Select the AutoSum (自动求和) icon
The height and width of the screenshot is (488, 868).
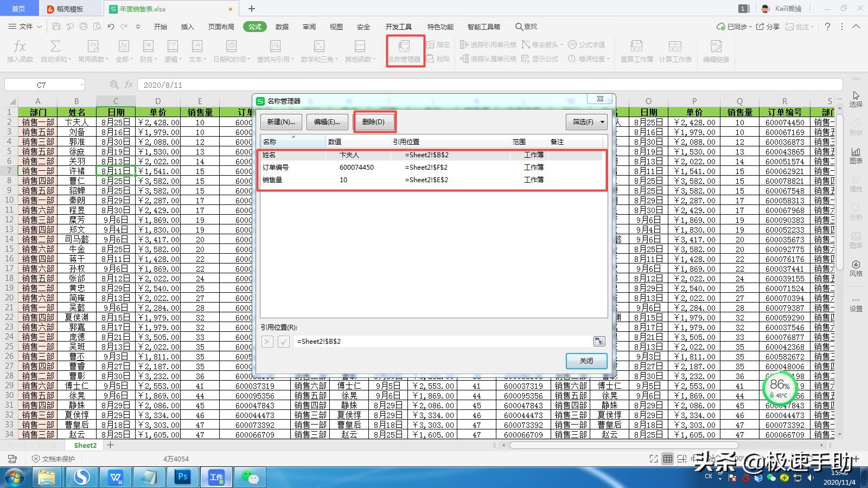pos(55,50)
